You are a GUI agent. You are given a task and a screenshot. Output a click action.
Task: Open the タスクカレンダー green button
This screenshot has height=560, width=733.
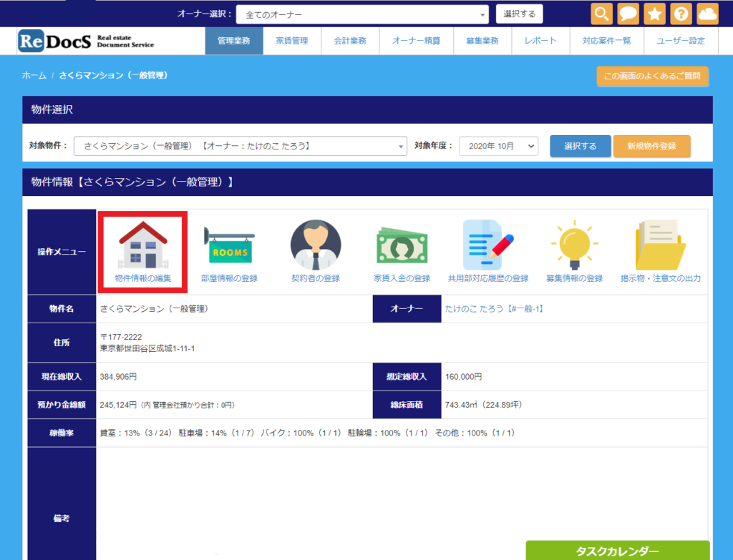point(618,551)
